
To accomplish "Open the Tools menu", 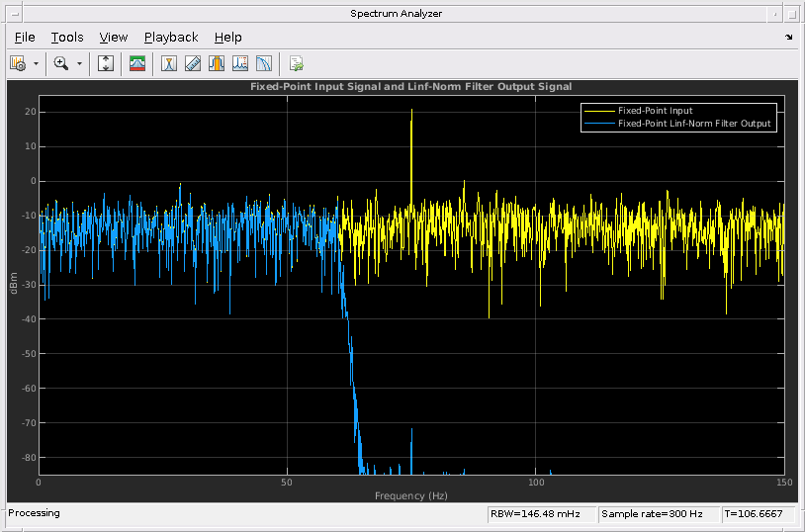I will click(67, 38).
